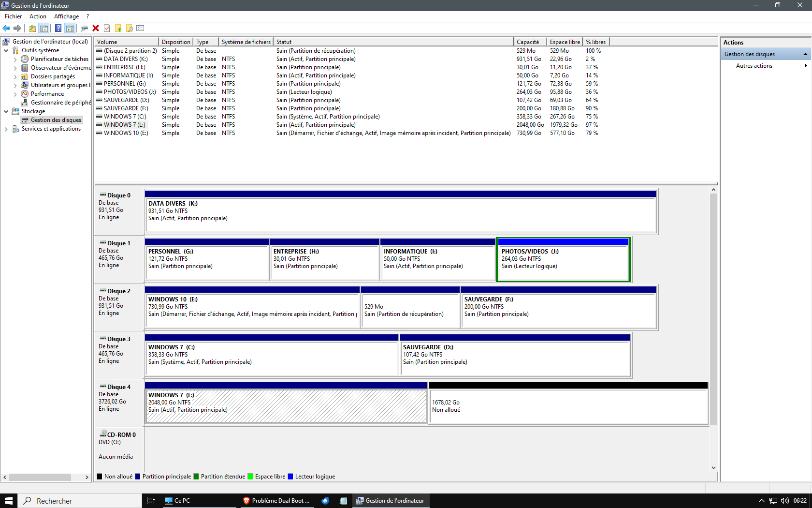Click the connect drive toolbar icon
Image resolution: width=812 pixels, height=508 pixels.
85,28
